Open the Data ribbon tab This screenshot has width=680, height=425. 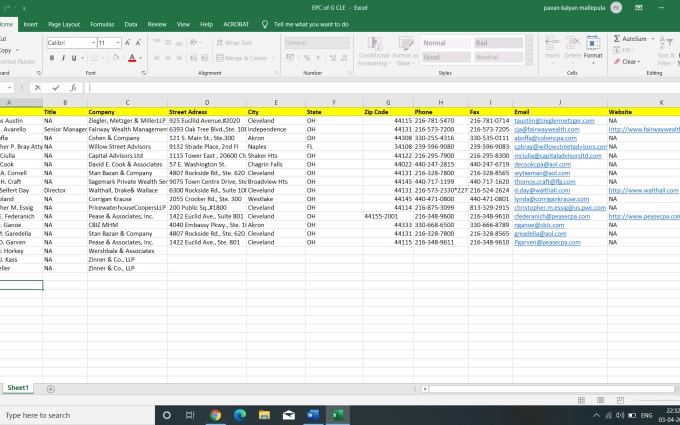point(131,24)
